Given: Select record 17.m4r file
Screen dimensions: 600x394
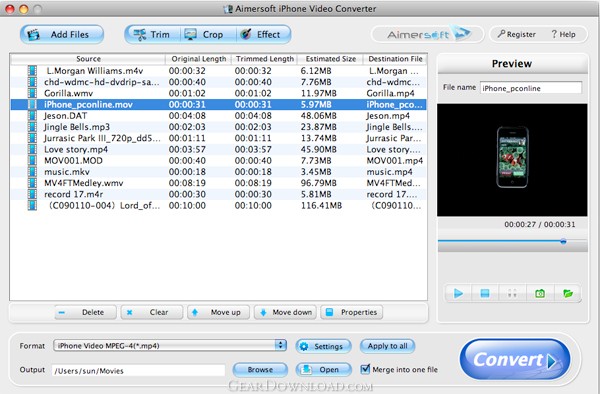Looking at the screenshot, I should click(x=218, y=194).
